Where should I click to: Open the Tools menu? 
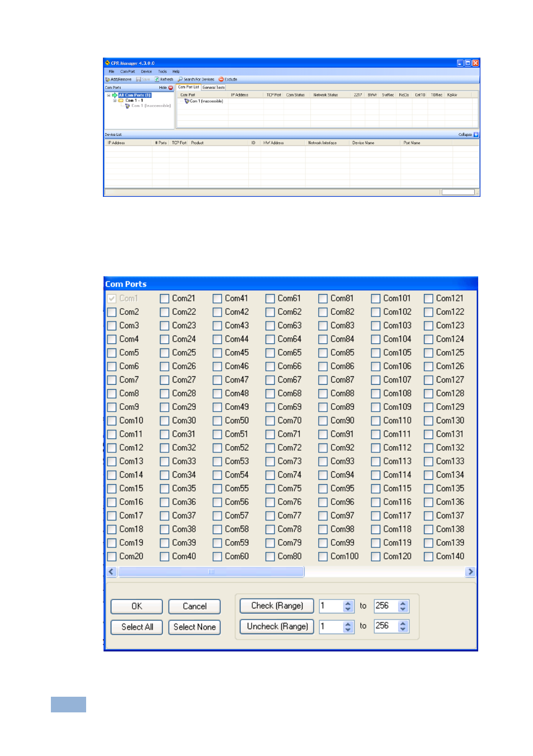[162, 72]
